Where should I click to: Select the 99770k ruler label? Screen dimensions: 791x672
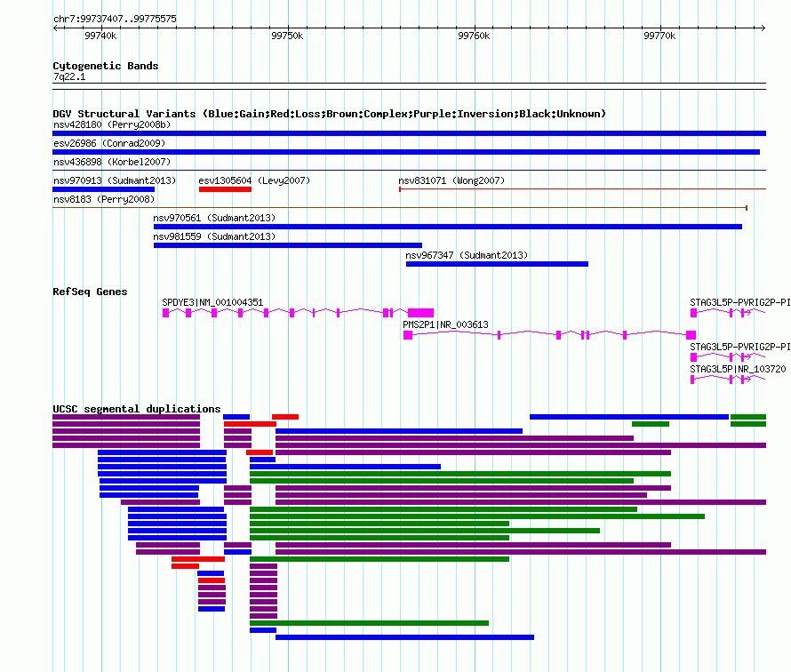point(659,36)
